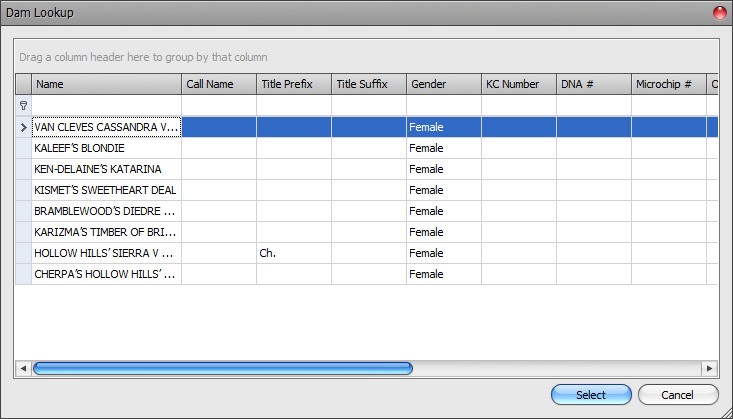Click the Name filter input cell
Image resolution: width=733 pixels, height=419 pixels.
(x=107, y=106)
